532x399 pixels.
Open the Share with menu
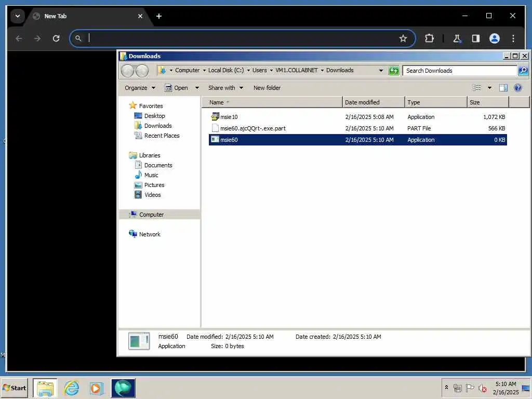[x=225, y=88]
